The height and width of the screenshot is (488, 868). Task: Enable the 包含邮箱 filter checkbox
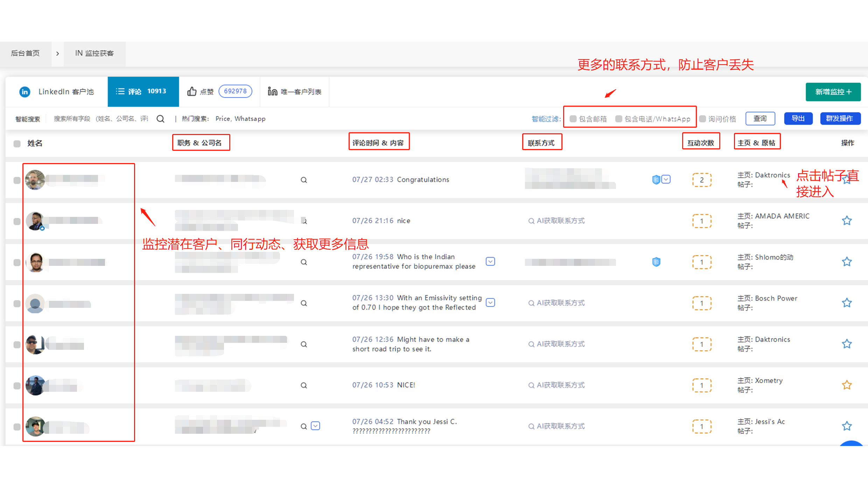573,119
